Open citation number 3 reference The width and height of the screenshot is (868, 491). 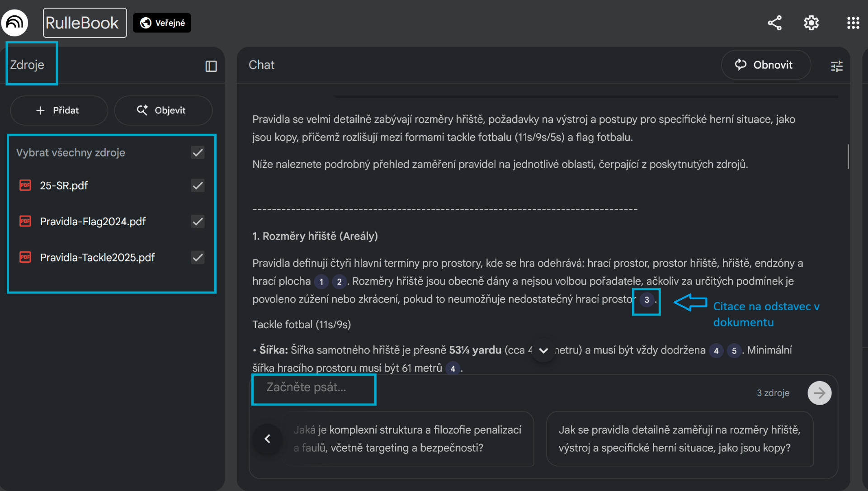point(646,300)
